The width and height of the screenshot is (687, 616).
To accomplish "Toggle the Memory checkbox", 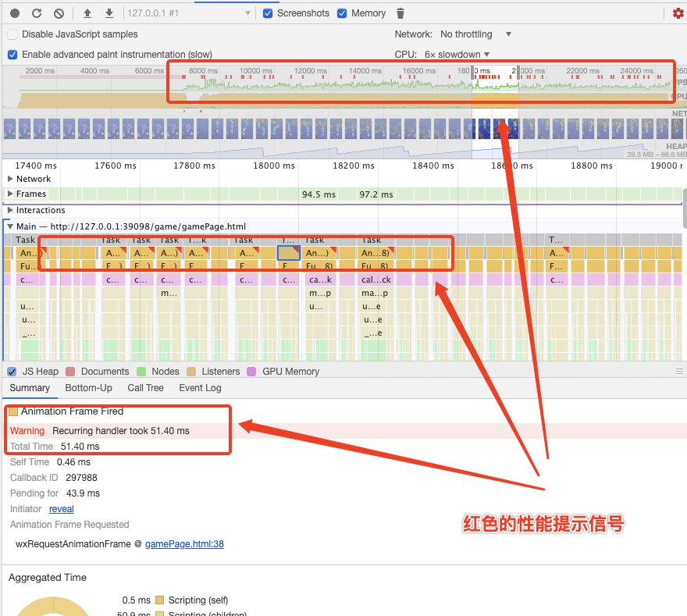I will [342, 13].
